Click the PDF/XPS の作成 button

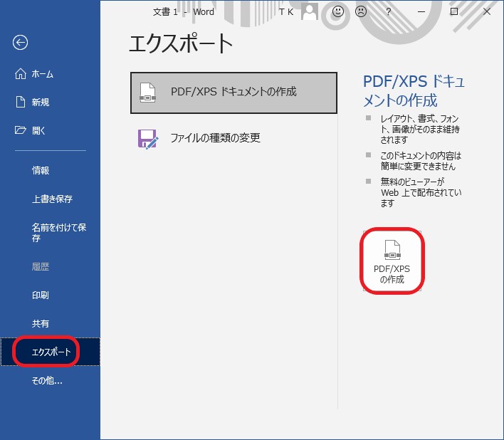pyautogui.click(x=392, y=261)
